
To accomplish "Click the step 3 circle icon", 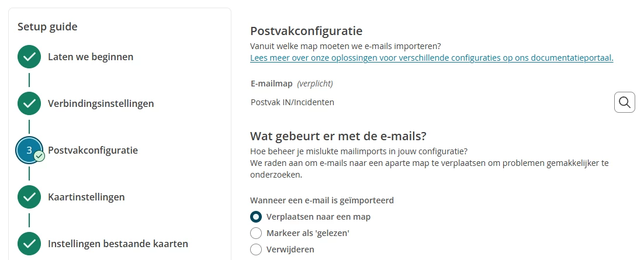I will click(x=29, y=150).
